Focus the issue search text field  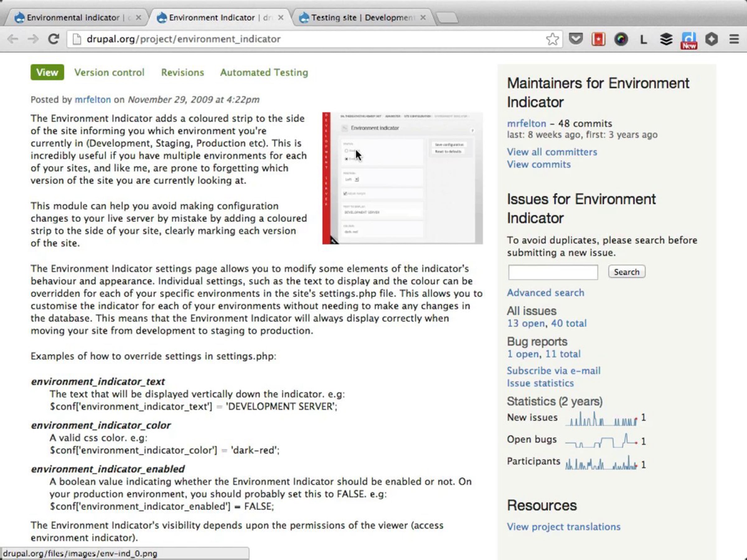[x=553, y=272]
